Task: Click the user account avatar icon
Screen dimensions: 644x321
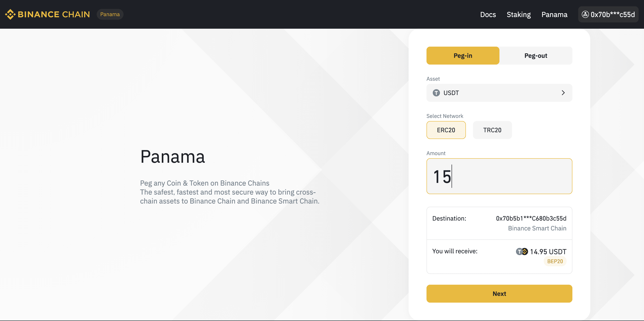Action: click(x=585, y=14)
